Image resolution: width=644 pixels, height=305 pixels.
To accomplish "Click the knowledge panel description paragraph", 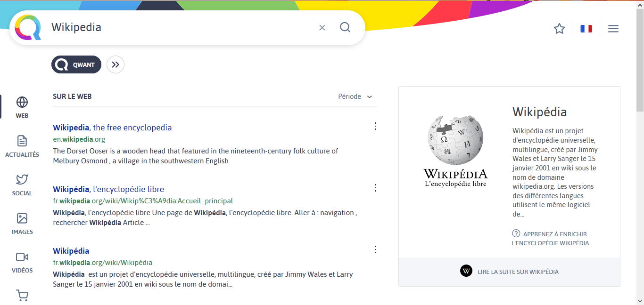I will pos(555,172).
